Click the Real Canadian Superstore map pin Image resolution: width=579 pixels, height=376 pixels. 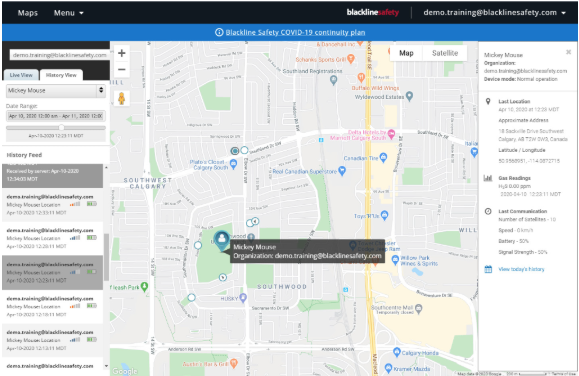pos(342,171)
